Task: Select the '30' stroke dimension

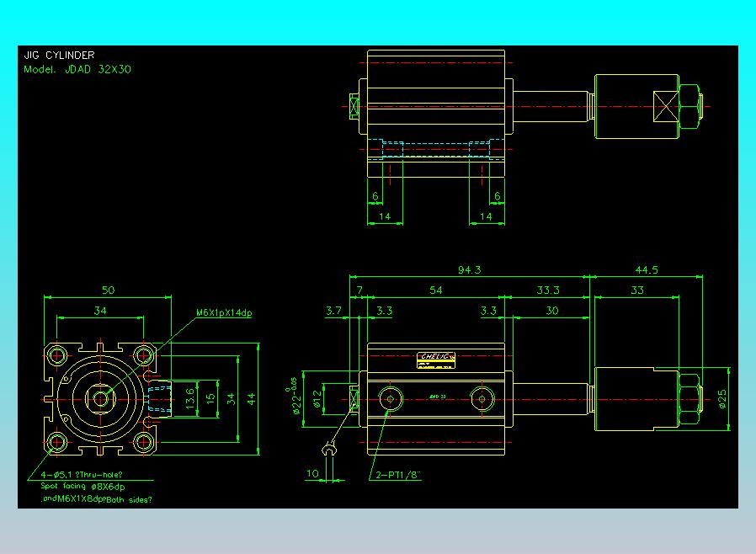Action: pyautogui.click(x=552, y=311)
